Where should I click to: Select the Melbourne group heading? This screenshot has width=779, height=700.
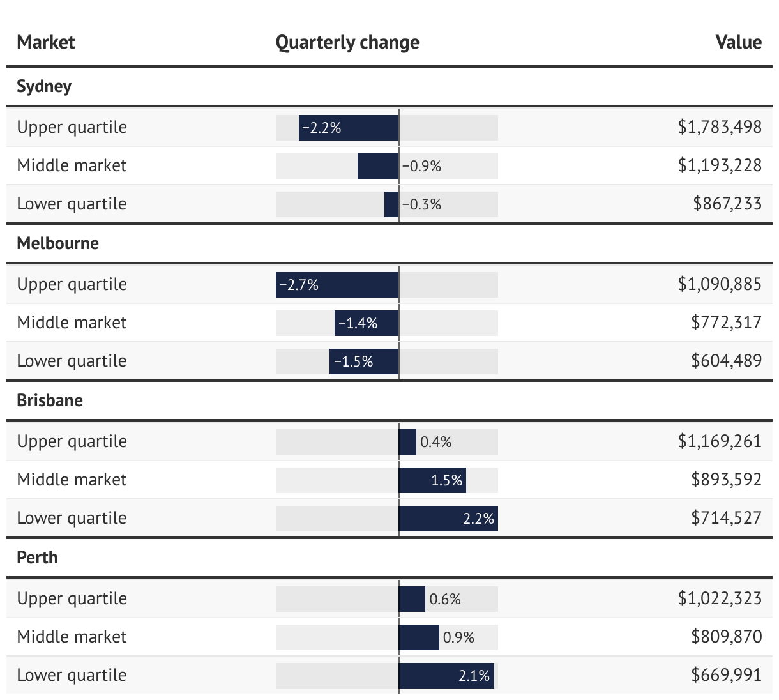(x=57, y=243)
